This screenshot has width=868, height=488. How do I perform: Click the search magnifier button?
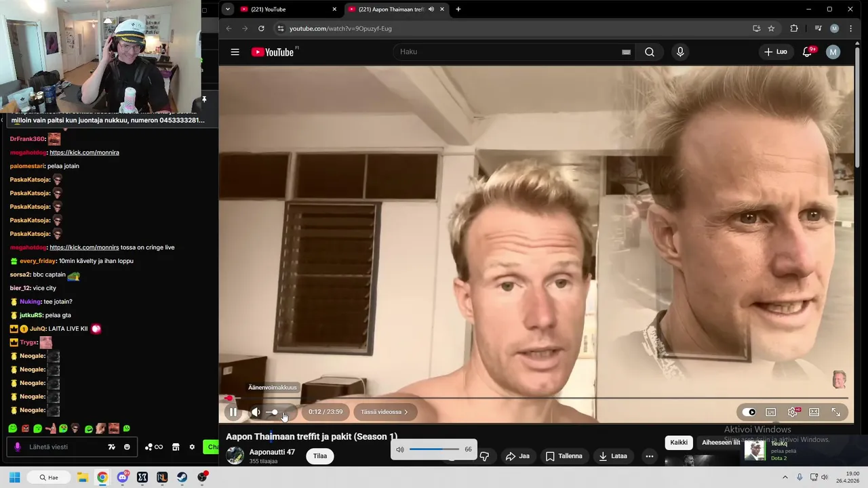(x=650, y=52)
